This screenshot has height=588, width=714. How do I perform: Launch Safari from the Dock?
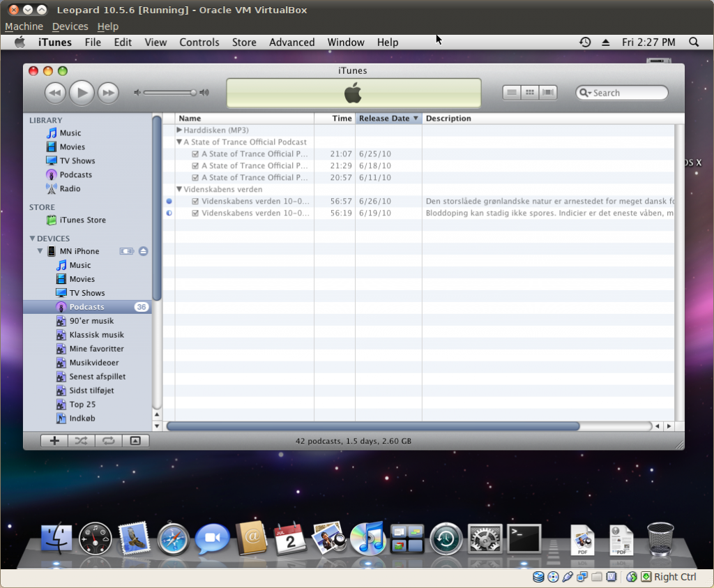[173, 539]
